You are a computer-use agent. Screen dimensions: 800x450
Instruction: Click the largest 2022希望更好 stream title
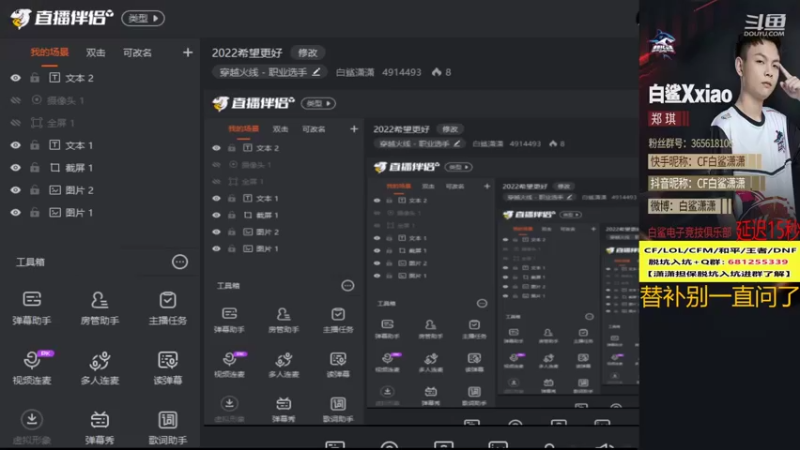[x=247, y=53]
